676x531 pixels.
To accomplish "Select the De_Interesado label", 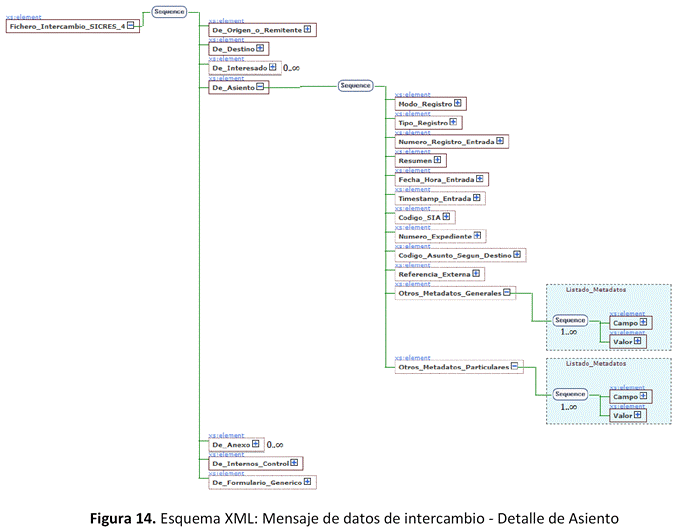I will [x=240, y=68].
